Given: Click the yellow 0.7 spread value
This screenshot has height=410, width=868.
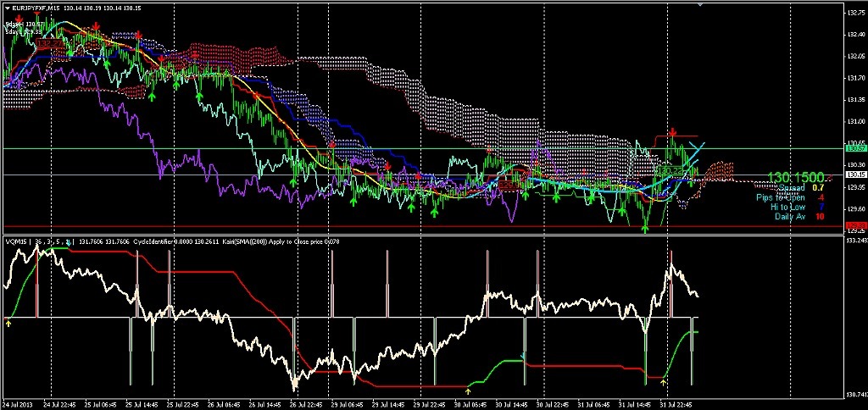Looking at the screenshot, I should coord(818,188).
